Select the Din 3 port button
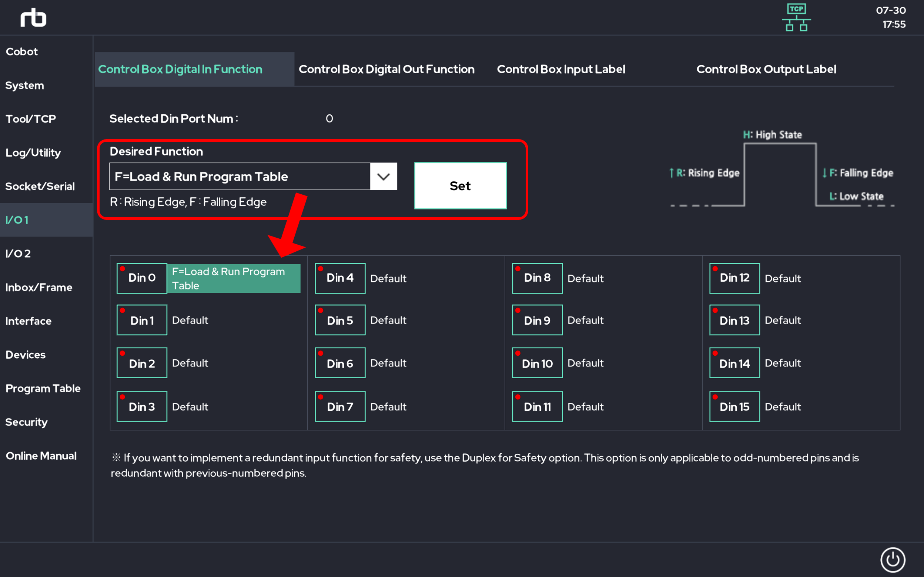 click(141, 406)
